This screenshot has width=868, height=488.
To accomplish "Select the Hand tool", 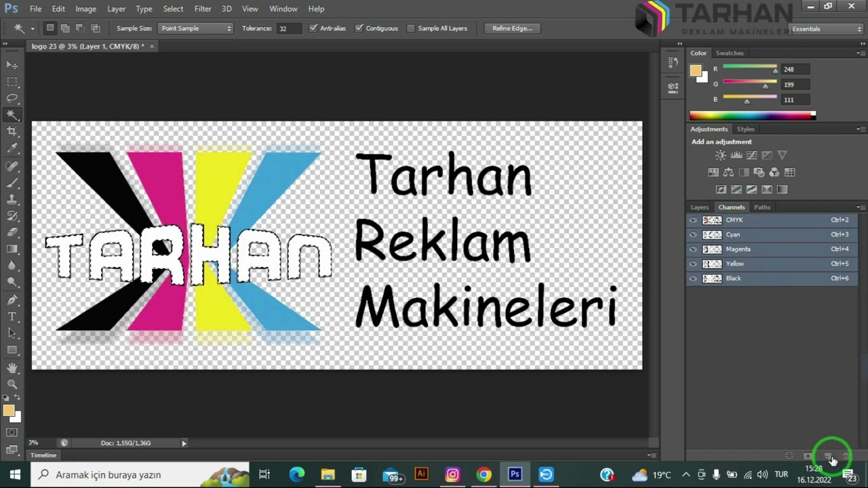I will click(x=12, y=368).
